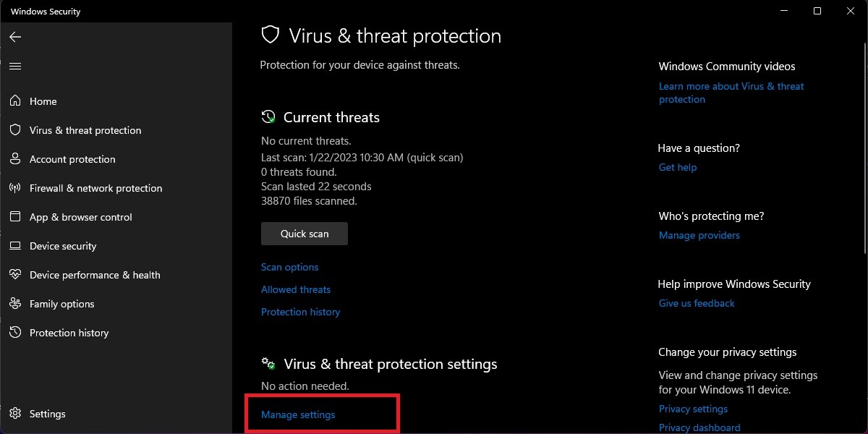
Task: View Protection history via its clock icon
Action: [x=14, y=333]
